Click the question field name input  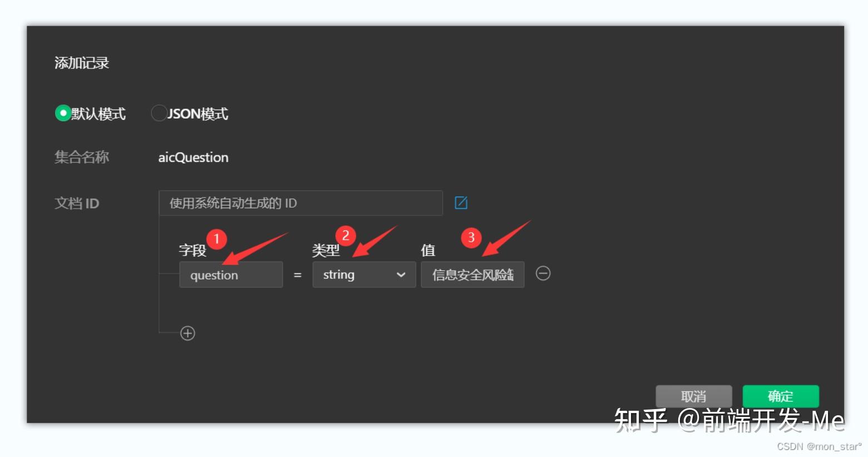[x=231, y=274]
